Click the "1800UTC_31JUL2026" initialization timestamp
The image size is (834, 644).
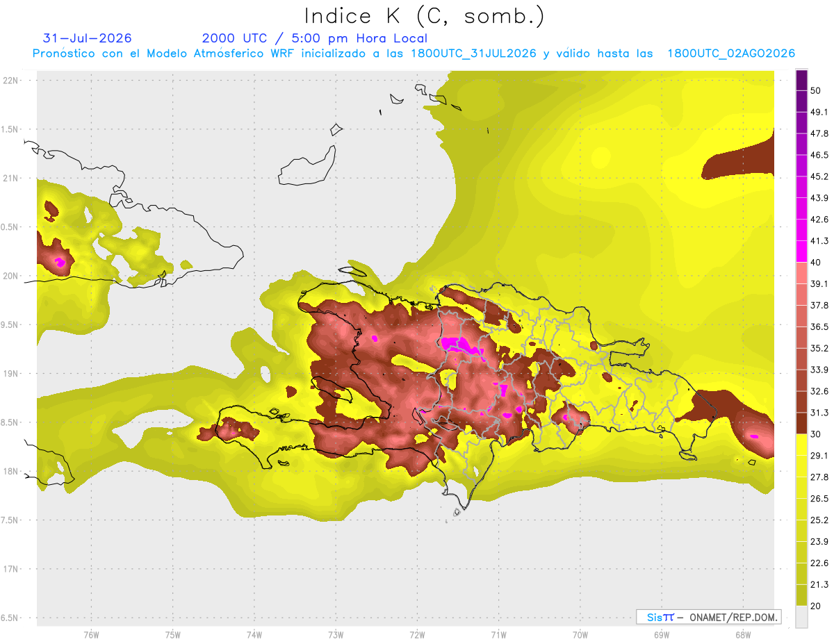pos(473,53)
